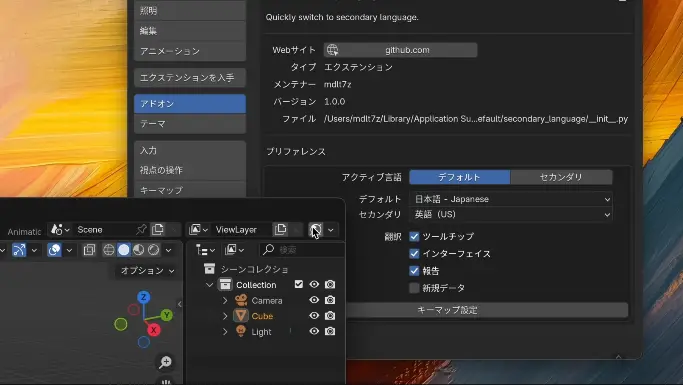The width and height of the screenshot is (683, 385).
Task: Toggle the gizmo visibility icon
Action: [19, 250]
